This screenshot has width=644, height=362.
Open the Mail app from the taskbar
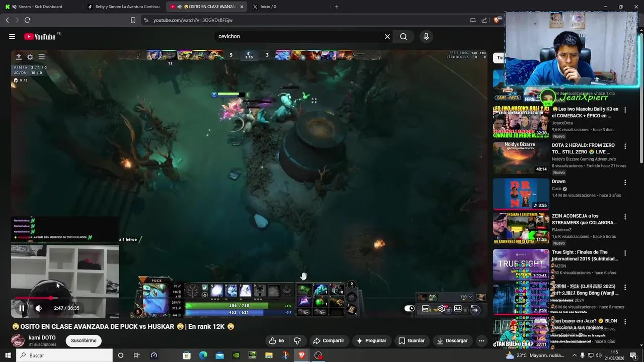(x=219, y=355)
